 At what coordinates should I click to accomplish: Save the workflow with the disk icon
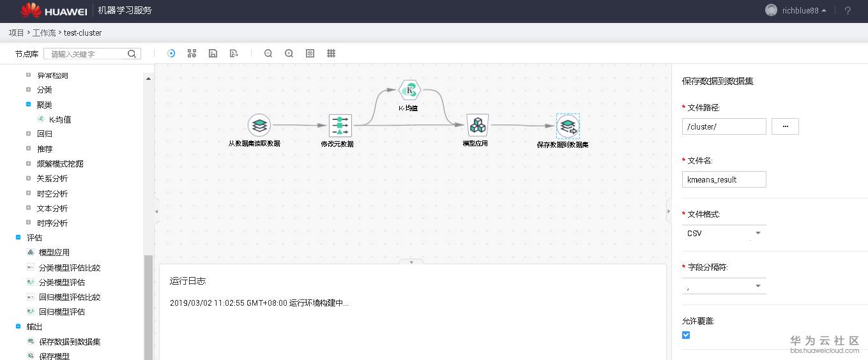coord(213,54)
